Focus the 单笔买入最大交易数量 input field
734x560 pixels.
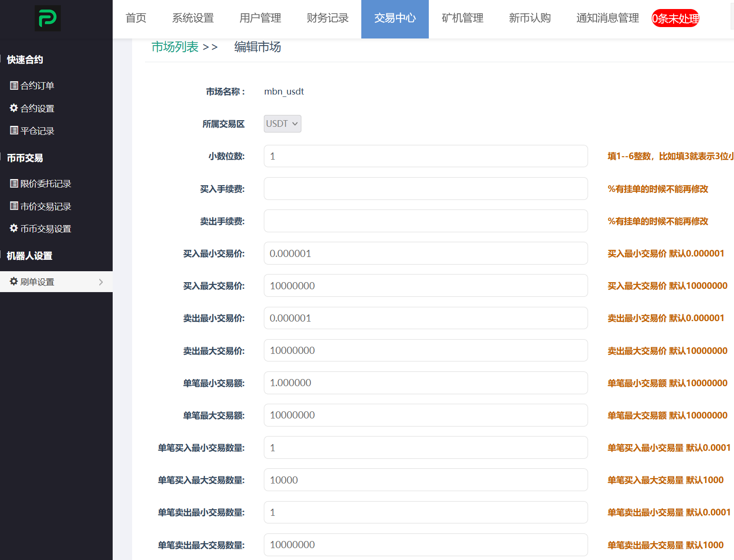pyautogui.click(x=425, y=480)
